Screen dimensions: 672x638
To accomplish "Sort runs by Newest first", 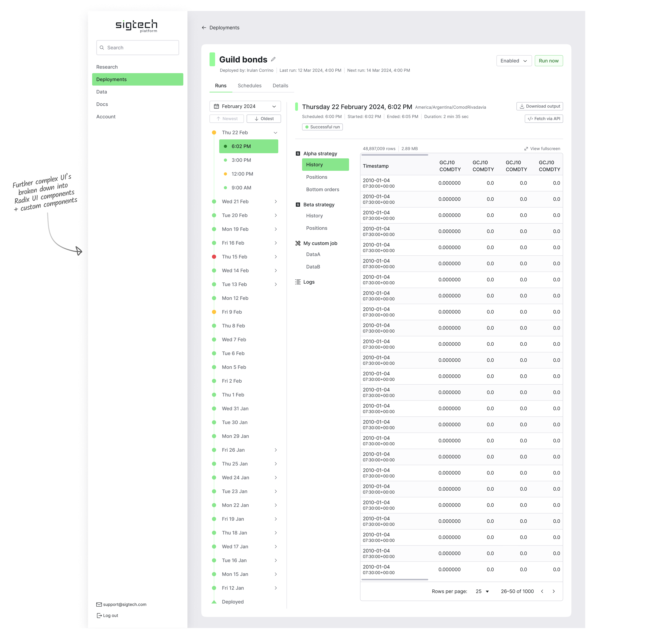I will click(x=227, y=119).
